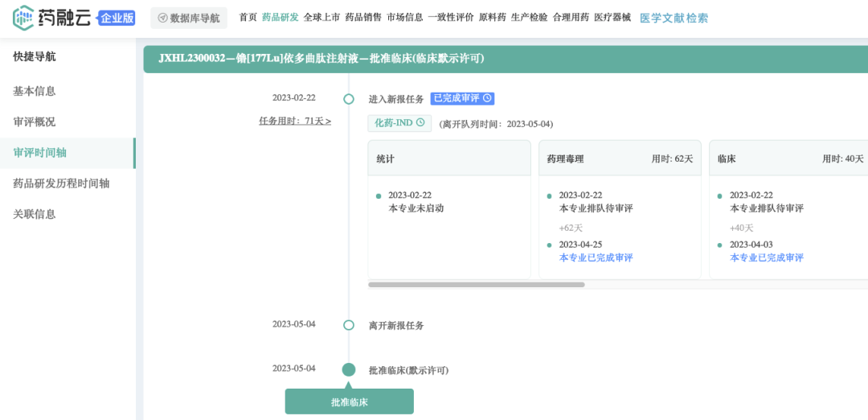Viewport: 868px width, 420px height.
Task: Open 药品研发 menu in top navigation
Action: pyautogui.click(x=280, y=18)
